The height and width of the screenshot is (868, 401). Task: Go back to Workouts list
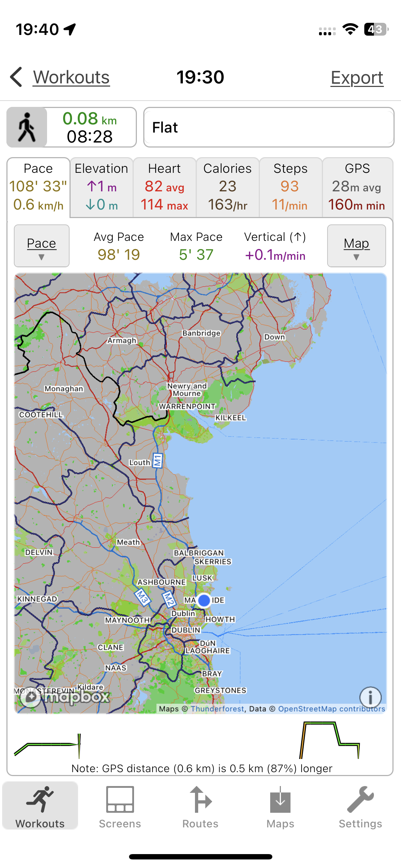[71, 77]
